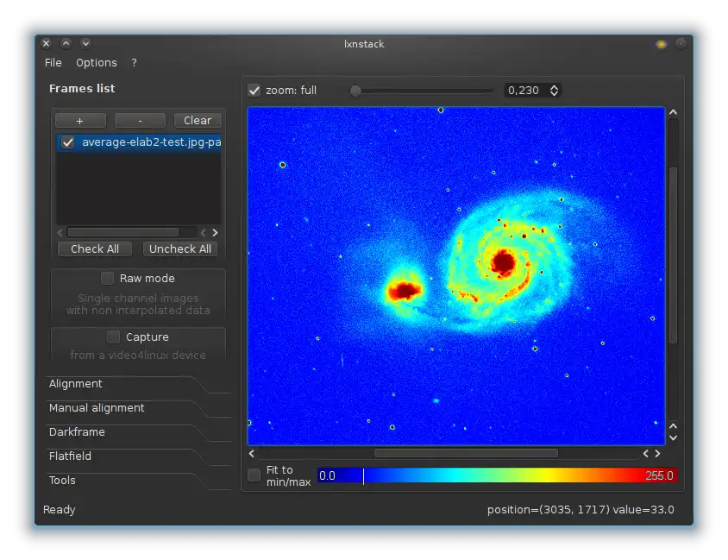
Task: Click the Ready status text
Action: coord(59,509)
